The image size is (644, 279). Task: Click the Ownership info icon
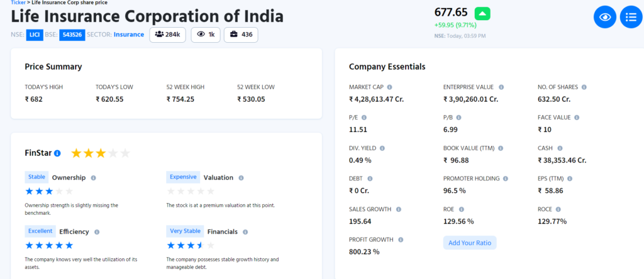[x=93, y=178]
